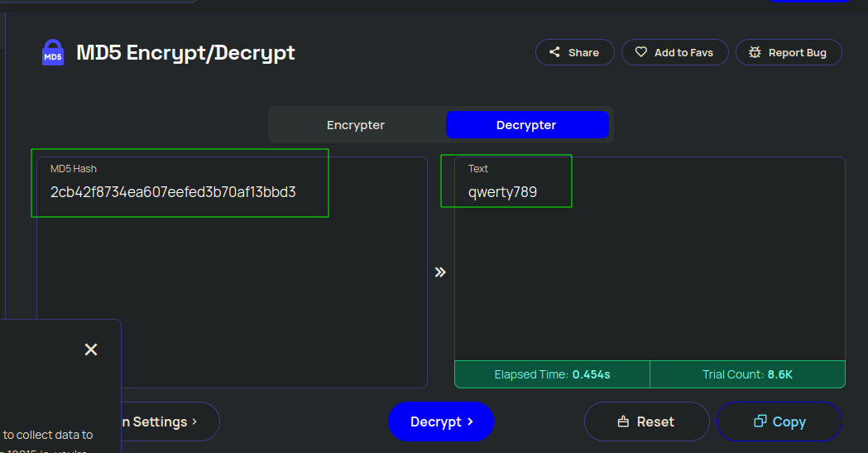Screen dimensions: 868x453
Task: Click the Share icon button
Action: [x=554, y=52]
